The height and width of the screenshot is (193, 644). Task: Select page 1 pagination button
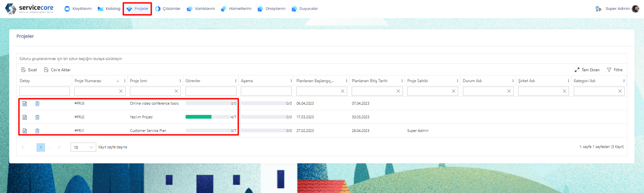pos(41,147)
